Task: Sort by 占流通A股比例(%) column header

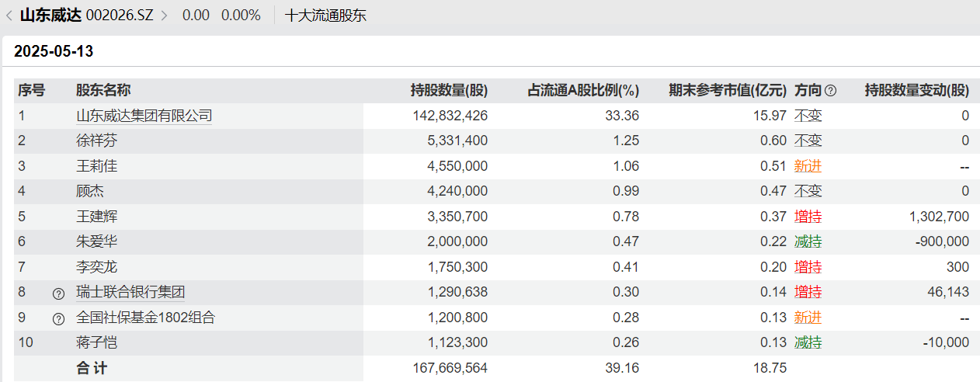Action: click(583, 91)
